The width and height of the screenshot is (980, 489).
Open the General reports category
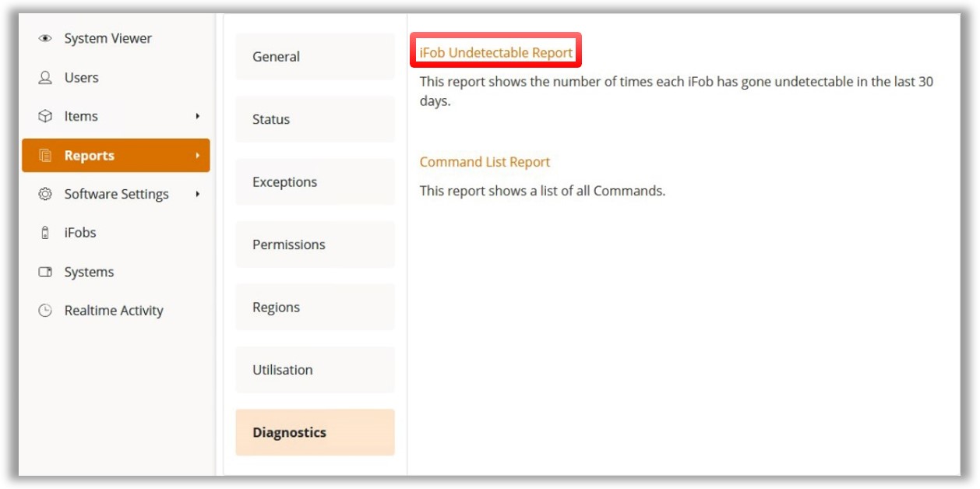point(315,57)
